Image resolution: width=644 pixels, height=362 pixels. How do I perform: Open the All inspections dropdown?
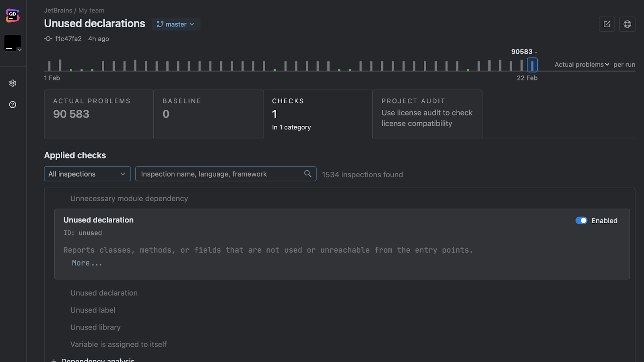click(x=87, y=174)
